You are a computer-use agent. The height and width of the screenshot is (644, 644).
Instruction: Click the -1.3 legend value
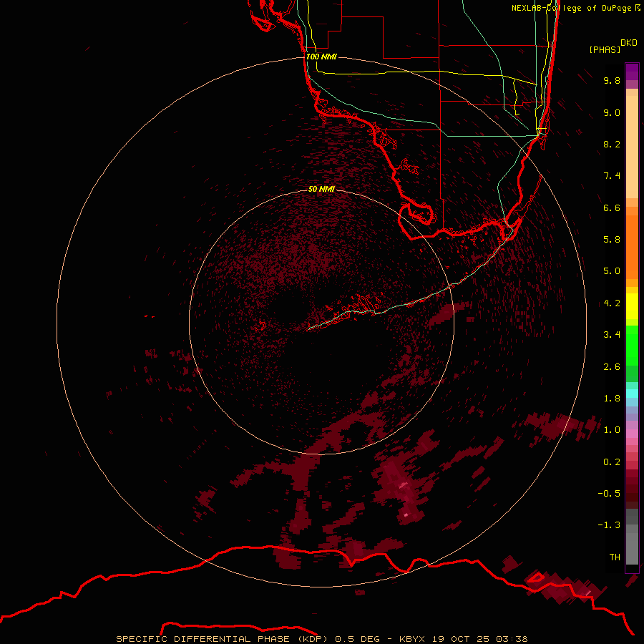coord(609,525)
